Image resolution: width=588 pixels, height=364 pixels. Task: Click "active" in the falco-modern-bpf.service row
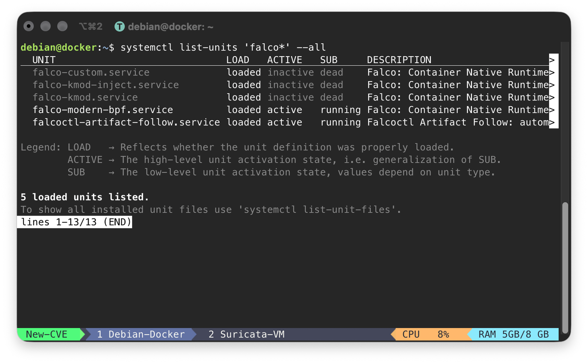coord(284,110)
